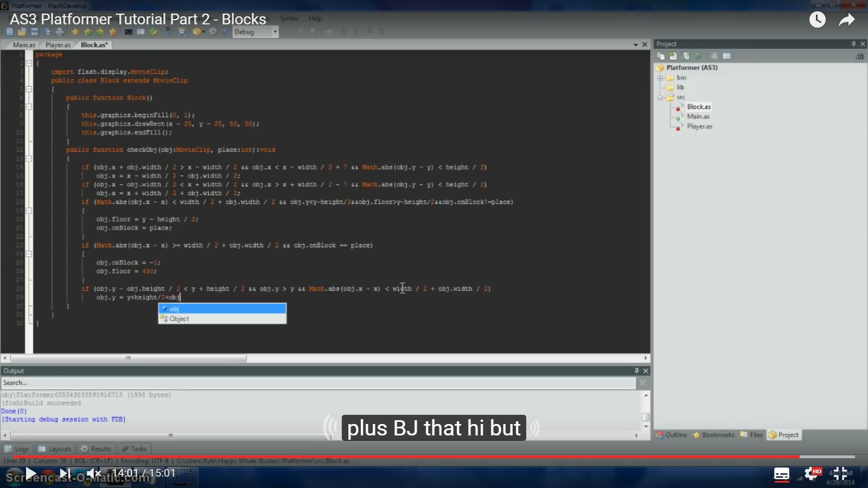868x488 pixels.
Task: Unmute the video volume
Action: tap(94, 474)
